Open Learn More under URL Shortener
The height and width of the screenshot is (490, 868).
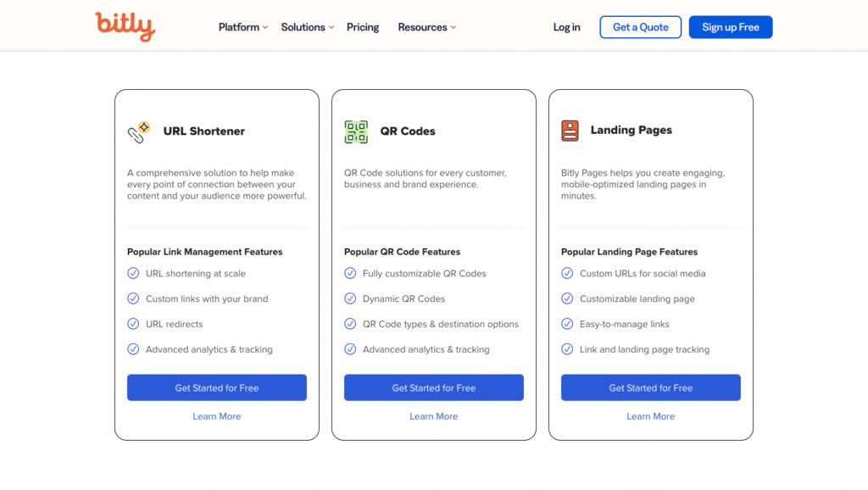point(217,416)
